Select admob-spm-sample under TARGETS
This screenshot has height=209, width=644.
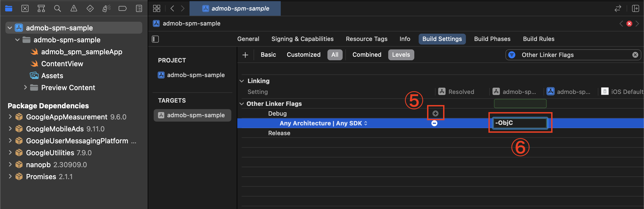pyautogui.click(x=192, y=115)
